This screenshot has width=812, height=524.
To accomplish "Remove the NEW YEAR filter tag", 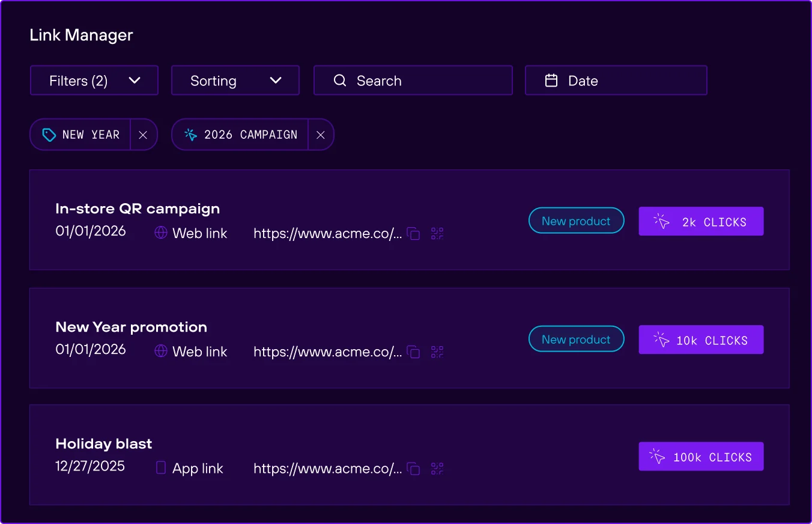I will point(143,135).
